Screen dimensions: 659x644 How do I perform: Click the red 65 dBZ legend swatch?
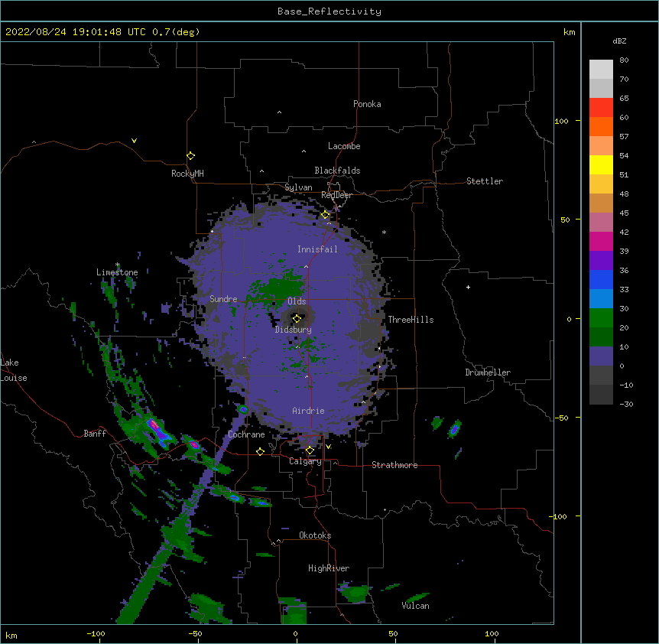click(x=601, y=107)
